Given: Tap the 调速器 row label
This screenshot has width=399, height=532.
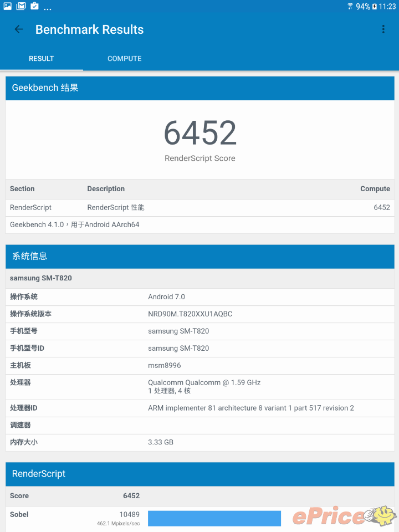Looking at the screenshot, I should [x=21, y=425].
